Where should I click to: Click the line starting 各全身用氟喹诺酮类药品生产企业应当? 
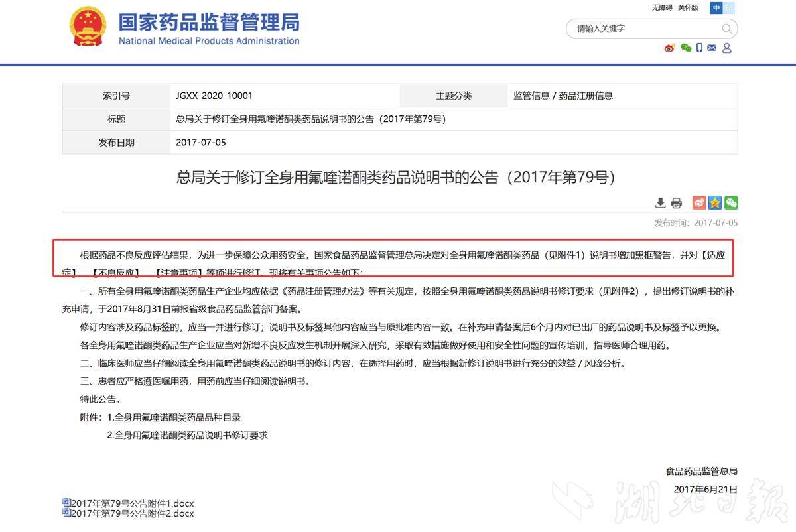point(375,346)
